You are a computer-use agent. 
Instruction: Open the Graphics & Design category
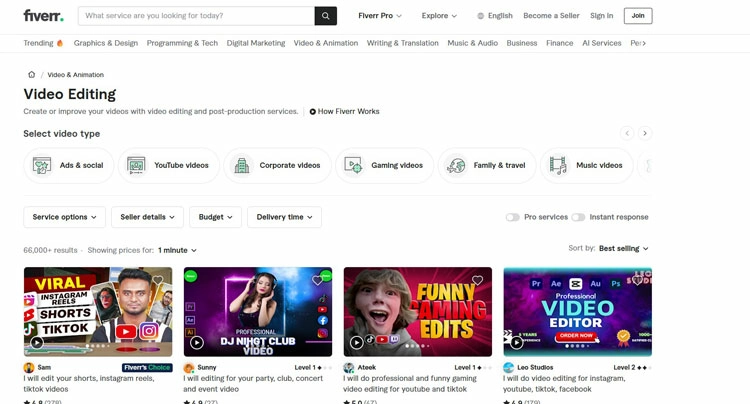[x=106, y=43]
